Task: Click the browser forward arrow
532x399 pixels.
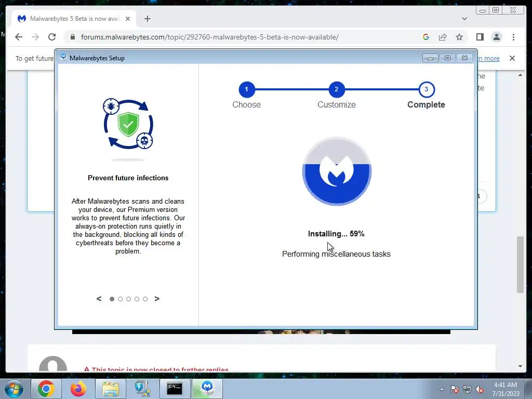Action: (x=35, y=37)
